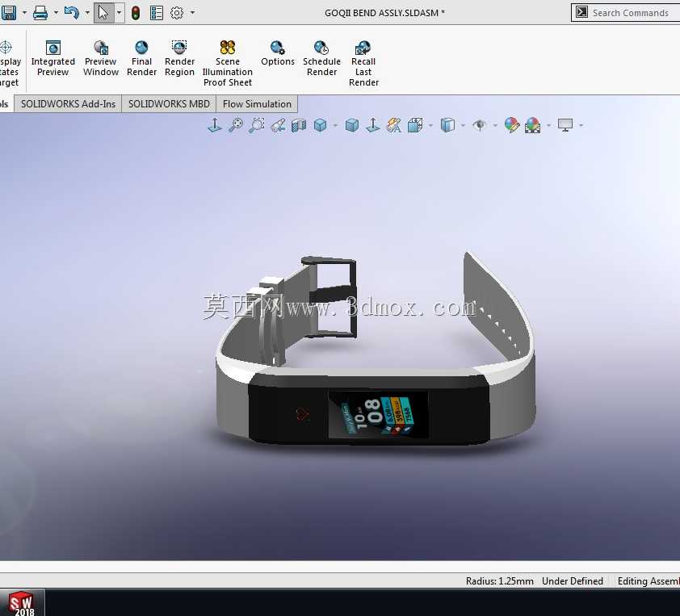Click the Apply Scene icon
Screen dimensions: 680x616
point(532,125)
